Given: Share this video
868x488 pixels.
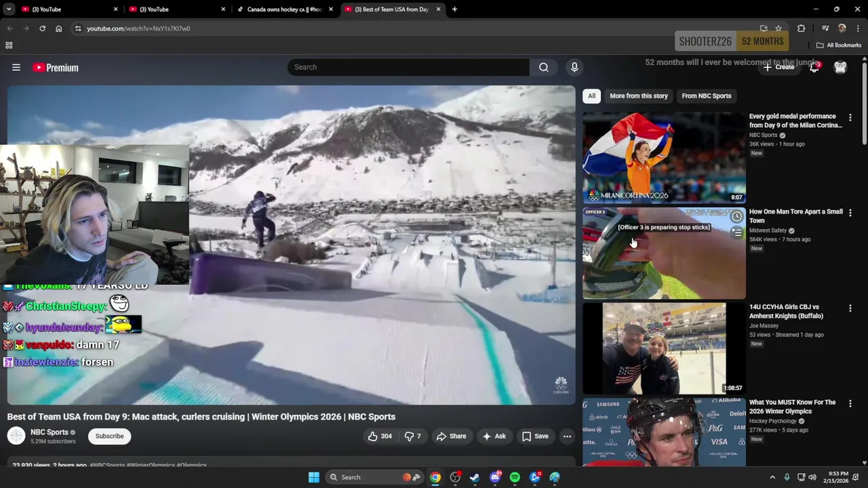Looking at the screenshot, I should tap(452, 436).
